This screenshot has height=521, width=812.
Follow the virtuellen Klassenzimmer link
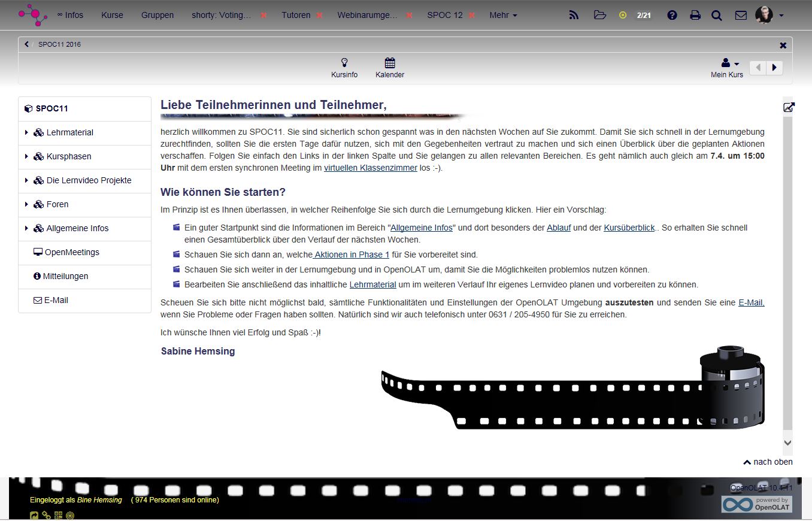[x=370, y=168]
